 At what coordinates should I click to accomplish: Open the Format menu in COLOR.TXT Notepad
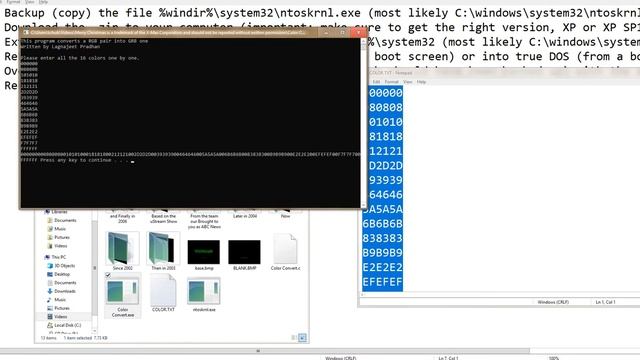point(391,82)
